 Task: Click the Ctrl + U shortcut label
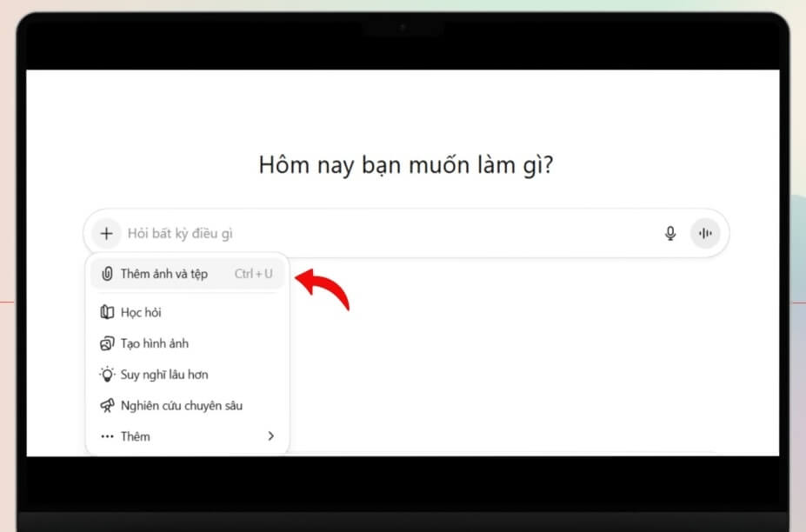[253, 274]
